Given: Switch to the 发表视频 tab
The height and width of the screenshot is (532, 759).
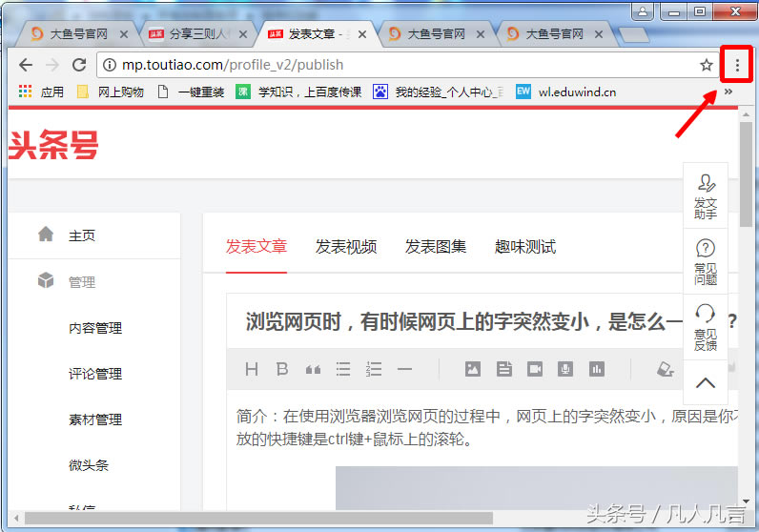Looking at the screenshot, I should coord(346,247).
